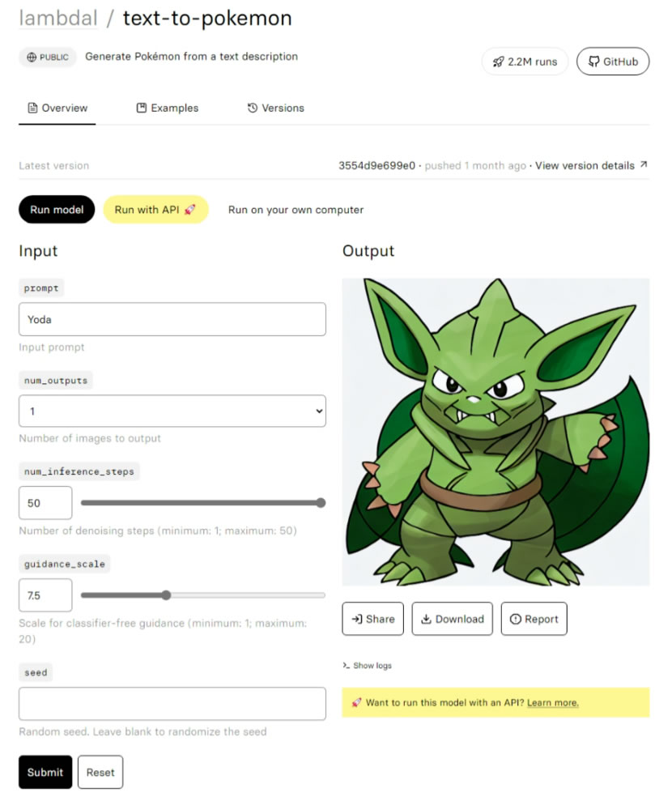Viewport: 672px width, 797px height.
Task: Download the generated image
Action: coord(452,619)
